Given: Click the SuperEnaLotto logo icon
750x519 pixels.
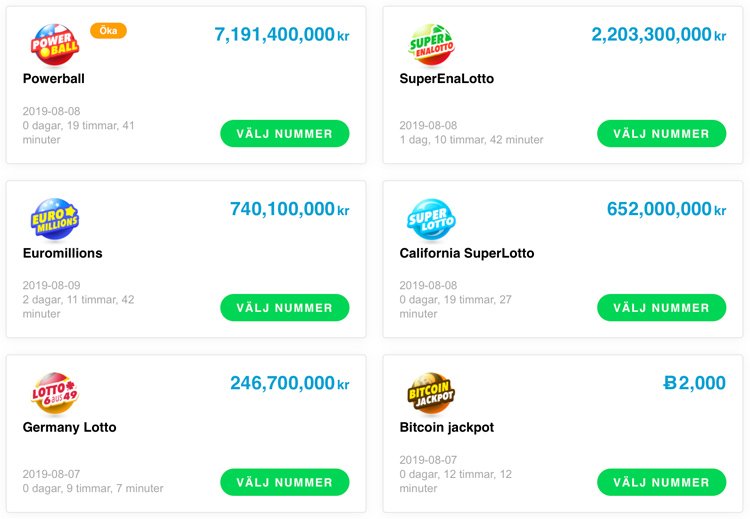Looking at the screenshot, I should (431, 45).
